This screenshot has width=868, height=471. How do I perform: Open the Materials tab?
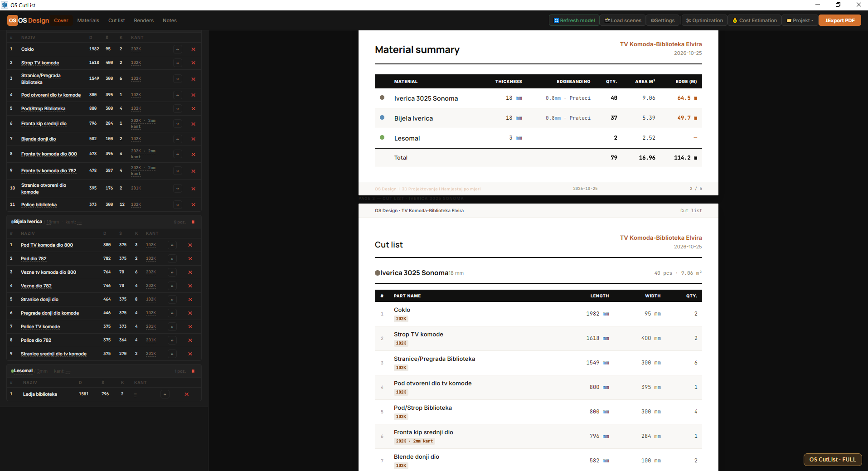pos(88,20)
